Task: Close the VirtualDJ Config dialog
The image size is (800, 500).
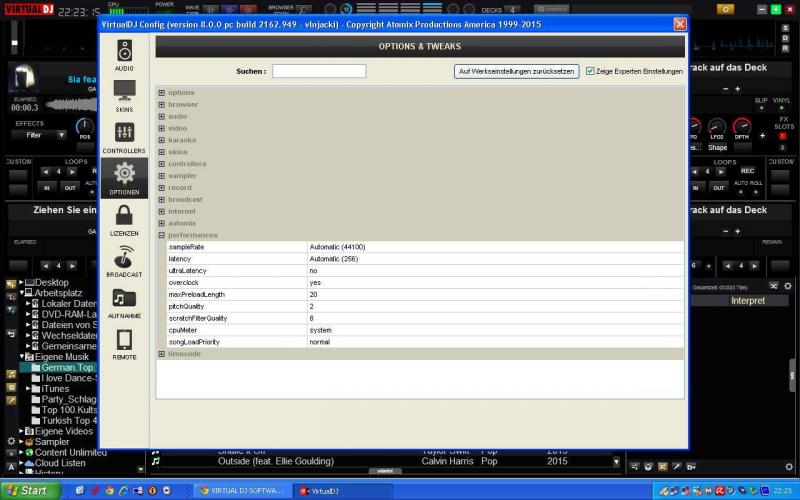Action: click(680, 24)
